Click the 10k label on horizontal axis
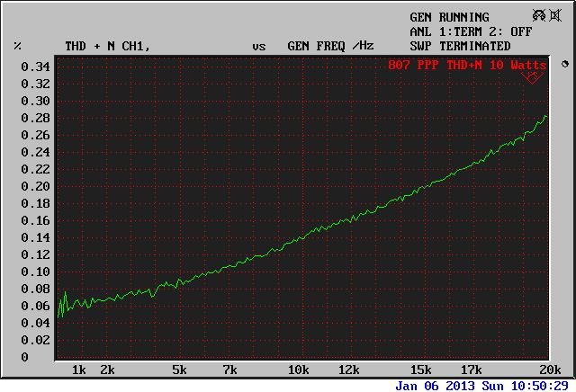This screenshot has width=576, height=392. tap(298, 370)
